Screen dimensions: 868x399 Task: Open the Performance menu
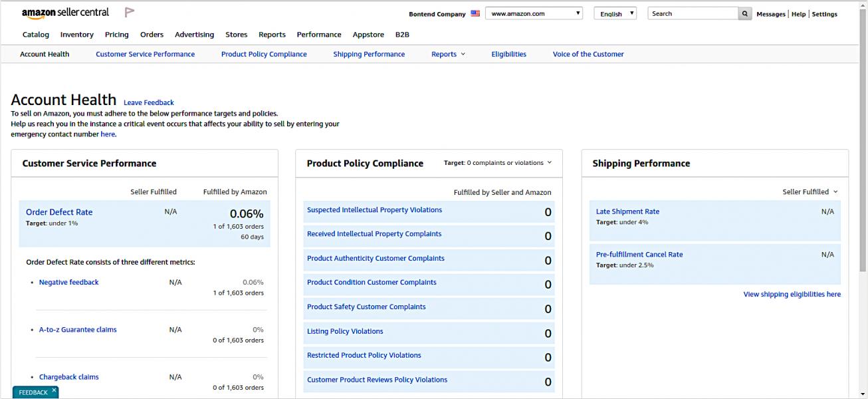[319, 35]
